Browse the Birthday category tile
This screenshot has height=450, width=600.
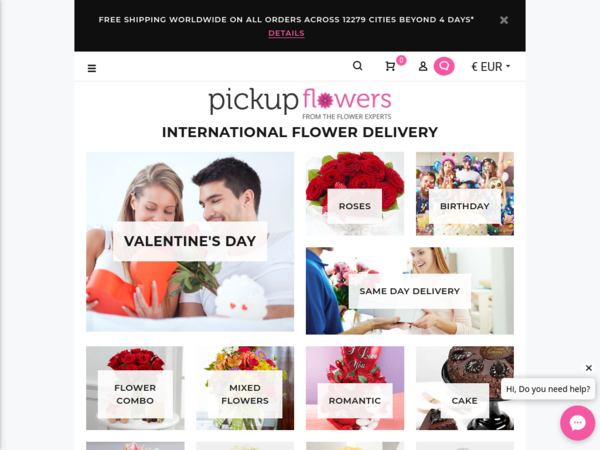coord(465,194)
